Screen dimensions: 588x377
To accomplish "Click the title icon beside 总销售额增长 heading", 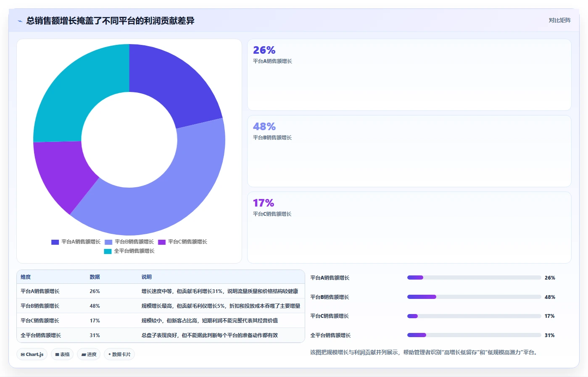I will [x=20, y=21].
